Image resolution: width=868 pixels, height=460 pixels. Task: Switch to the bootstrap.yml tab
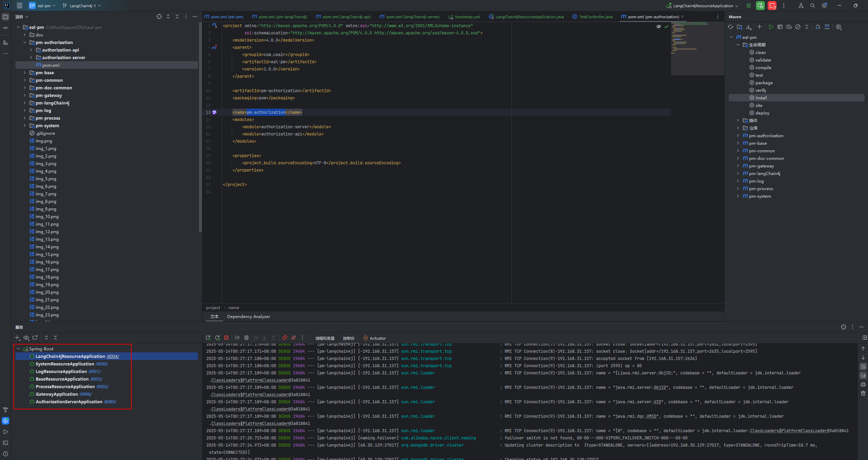pos(467,17)
